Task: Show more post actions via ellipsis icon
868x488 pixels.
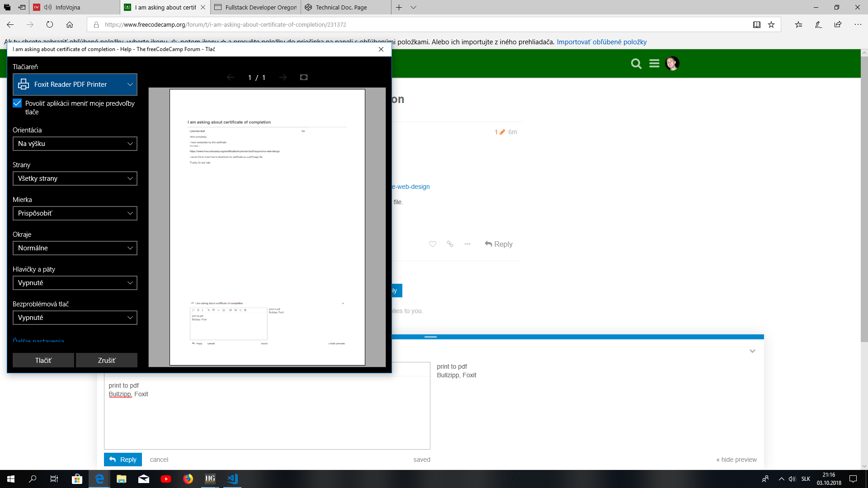Action: click(467, 244)
